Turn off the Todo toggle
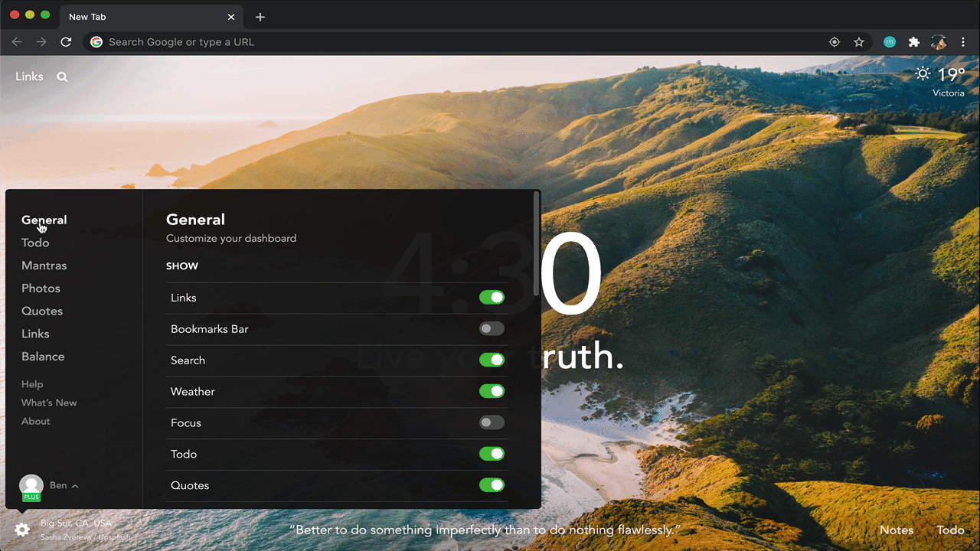The width and height of the screenshot is (980, 551). (492, 454)
